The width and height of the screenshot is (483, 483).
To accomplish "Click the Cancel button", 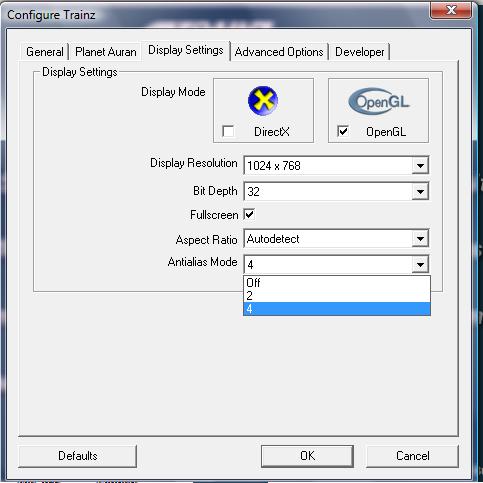I will pos(413,456).
